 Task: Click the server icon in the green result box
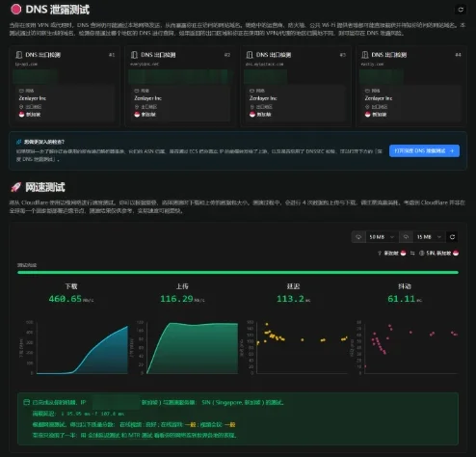click(x=27, y=402)
